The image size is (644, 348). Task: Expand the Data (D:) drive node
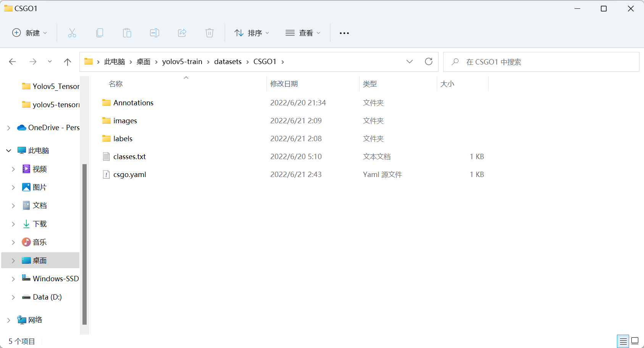[13, 297]
